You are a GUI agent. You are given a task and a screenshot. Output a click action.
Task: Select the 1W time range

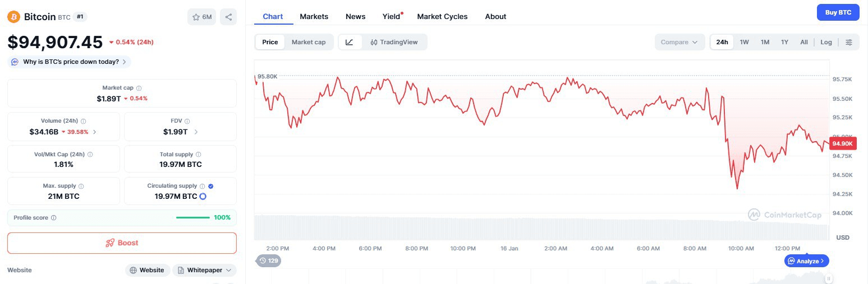tap(744, 42)
